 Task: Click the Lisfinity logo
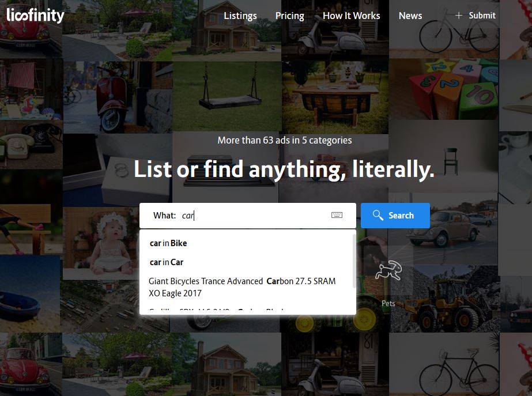[x=35, y=15]
